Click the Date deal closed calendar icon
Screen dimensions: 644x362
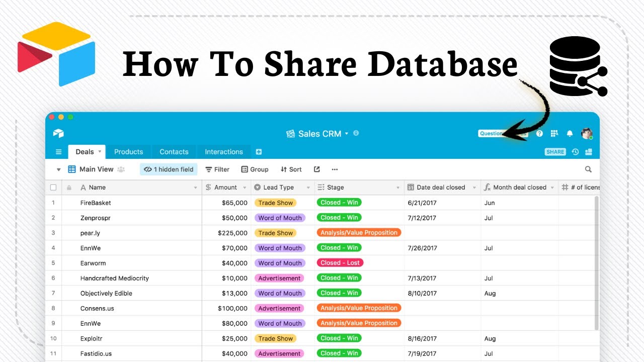point(411,187)
